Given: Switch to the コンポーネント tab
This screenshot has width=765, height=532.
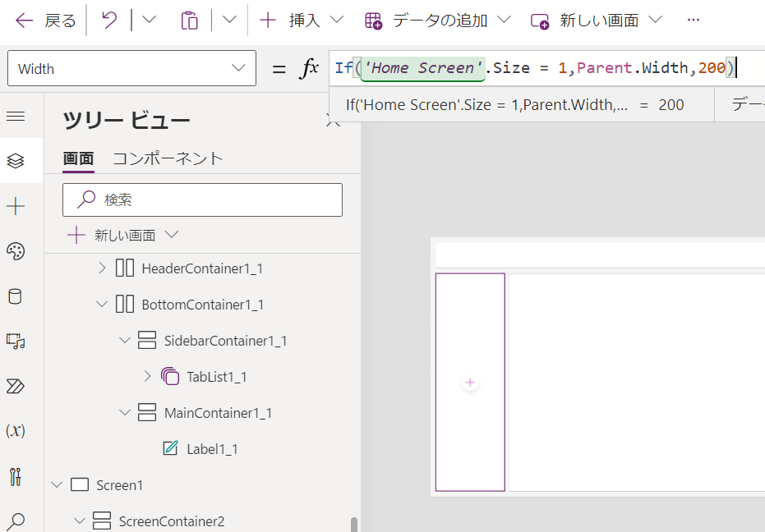Looking at the screenshot, I should [x=168, y=158].
